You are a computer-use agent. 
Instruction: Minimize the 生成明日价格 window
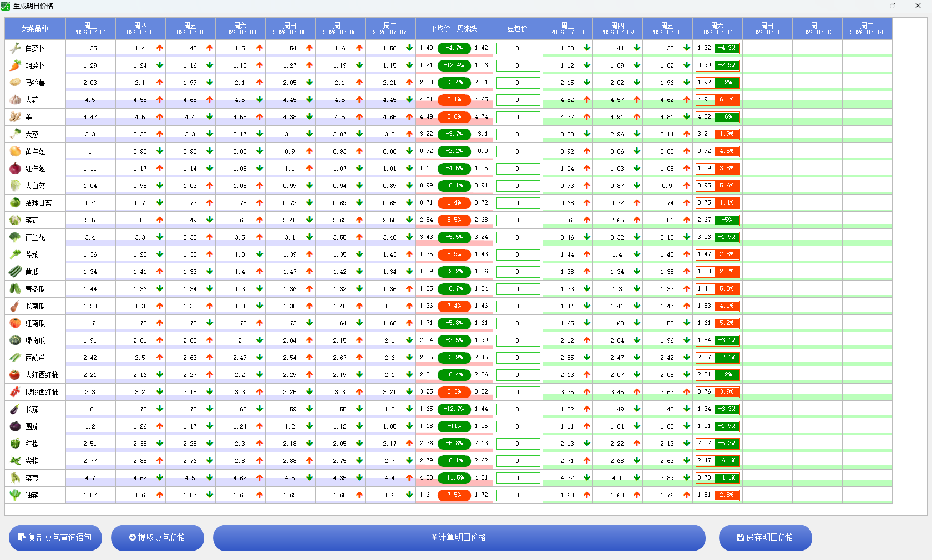pyautogui.click(x=868, y=6)
